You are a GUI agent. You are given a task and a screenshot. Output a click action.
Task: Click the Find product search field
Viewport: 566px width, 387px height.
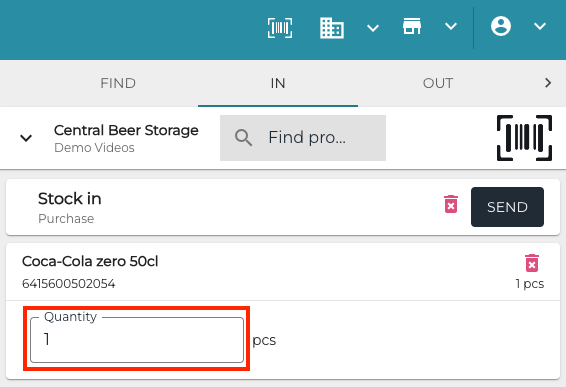click(303, 138)
